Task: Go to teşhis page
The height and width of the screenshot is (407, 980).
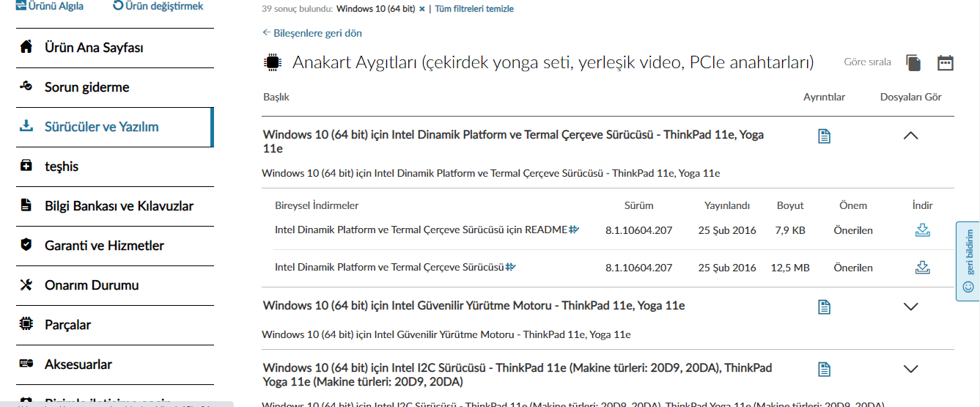Action: (62, 166)
